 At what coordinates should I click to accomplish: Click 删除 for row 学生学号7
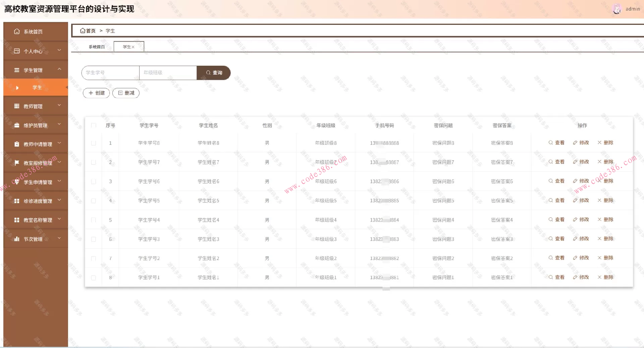pos(605,162)
